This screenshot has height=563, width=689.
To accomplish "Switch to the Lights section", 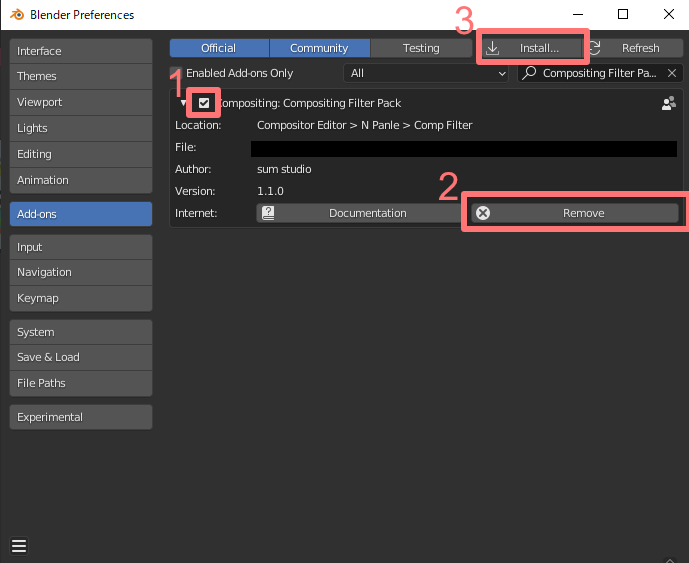I will point(81,128).
